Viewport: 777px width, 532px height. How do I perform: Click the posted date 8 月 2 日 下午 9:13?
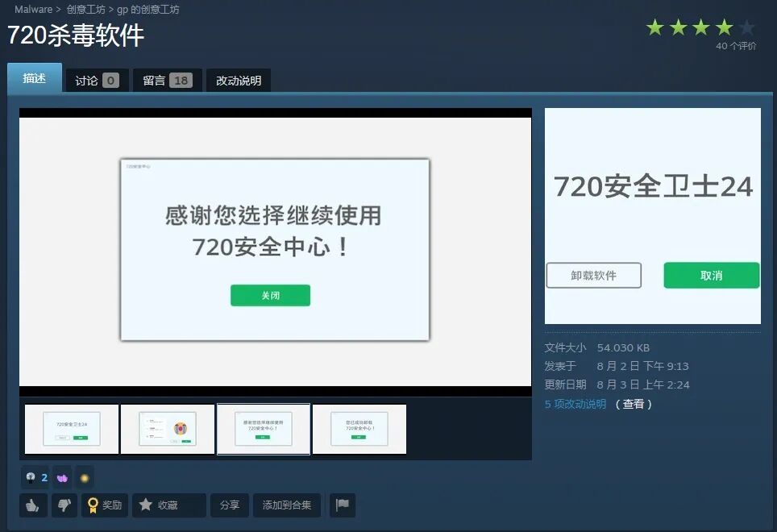point(642,366)
